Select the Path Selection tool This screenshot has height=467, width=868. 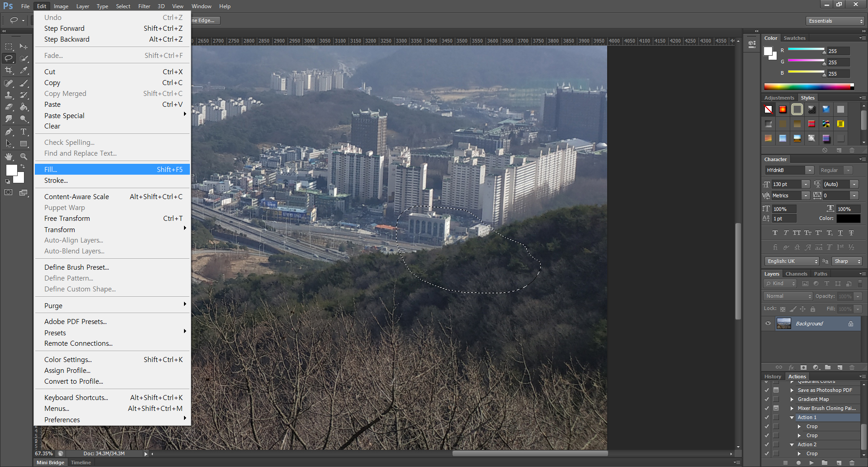(x=9, y=143)
